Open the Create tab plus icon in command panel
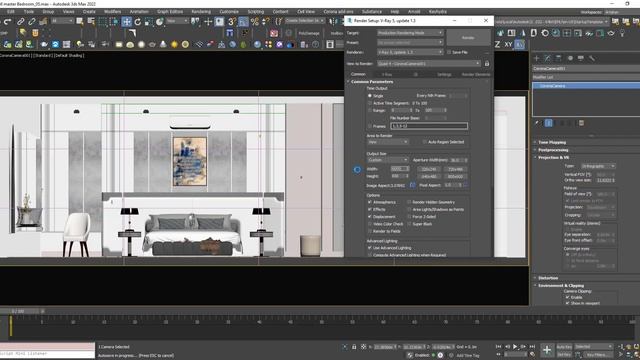This screenshot has height=360, width=640. tap(537, 58)
